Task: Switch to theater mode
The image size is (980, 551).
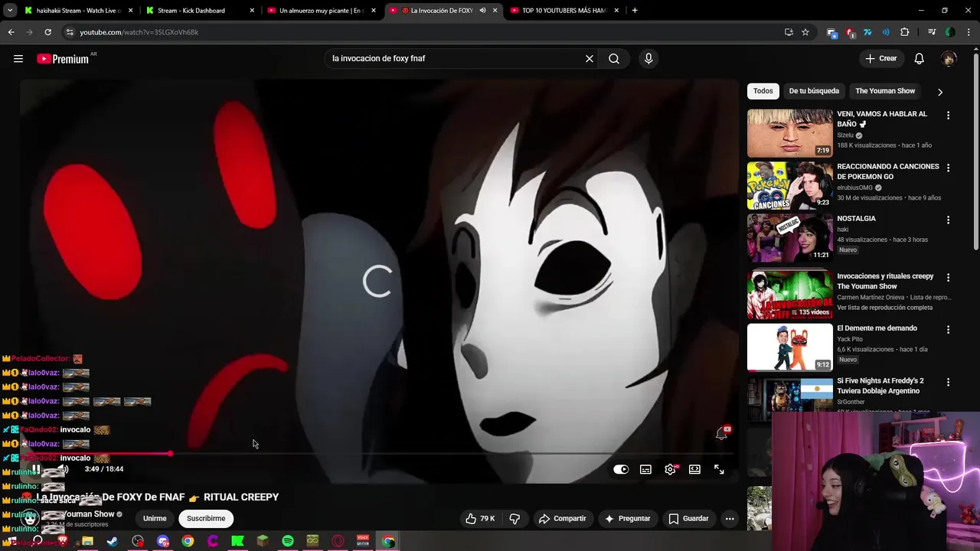Action: pos(694,469)
